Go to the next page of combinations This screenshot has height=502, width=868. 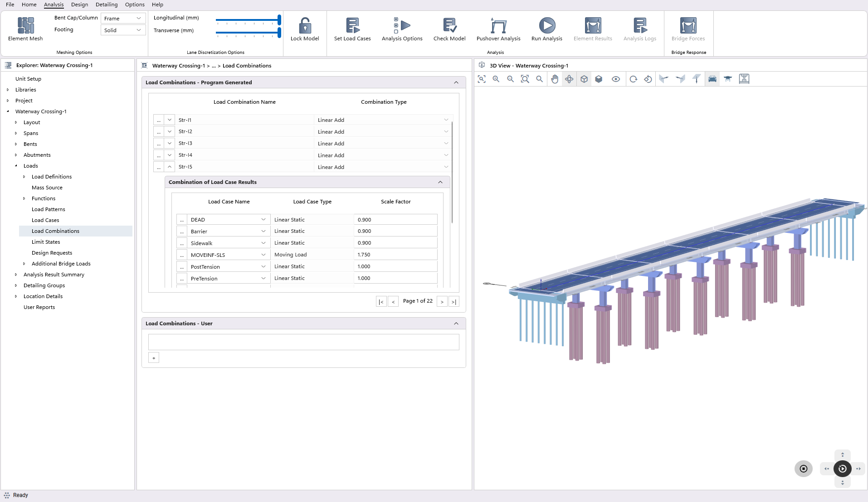pyautogui.click(x=442, y=302)
